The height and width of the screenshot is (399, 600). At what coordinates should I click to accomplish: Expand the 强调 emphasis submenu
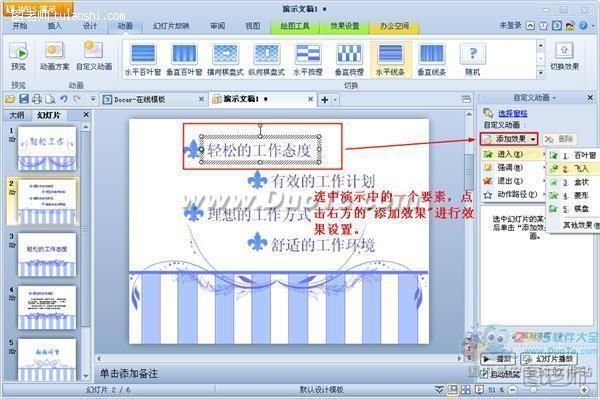[513, 168]
